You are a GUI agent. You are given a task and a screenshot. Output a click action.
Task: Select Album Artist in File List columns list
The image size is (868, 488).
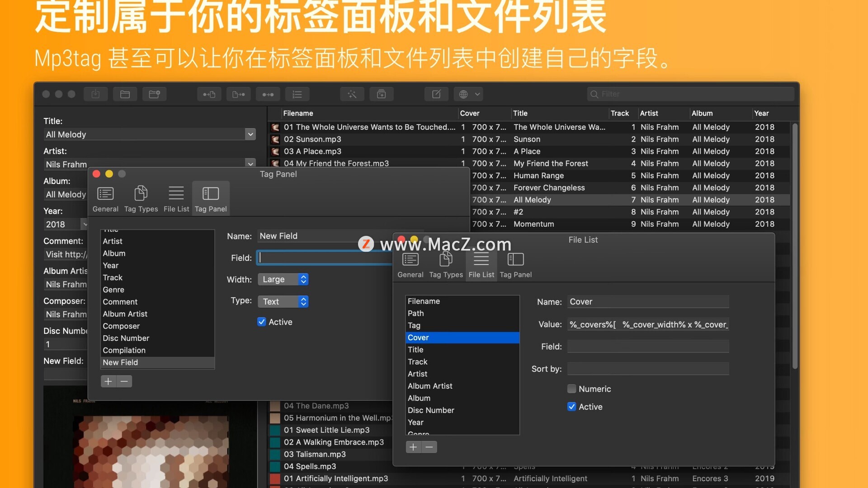(x=462, y=386)
